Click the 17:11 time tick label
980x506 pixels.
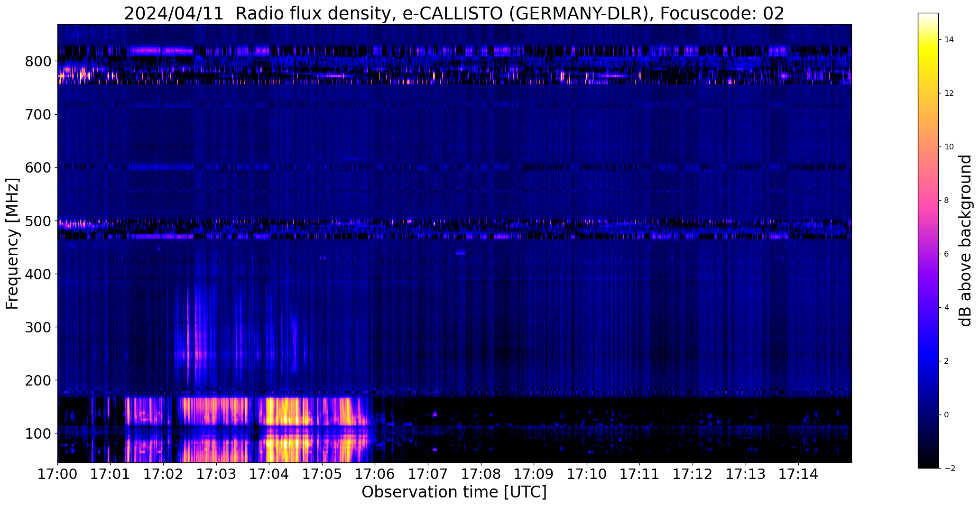(639, 474)
